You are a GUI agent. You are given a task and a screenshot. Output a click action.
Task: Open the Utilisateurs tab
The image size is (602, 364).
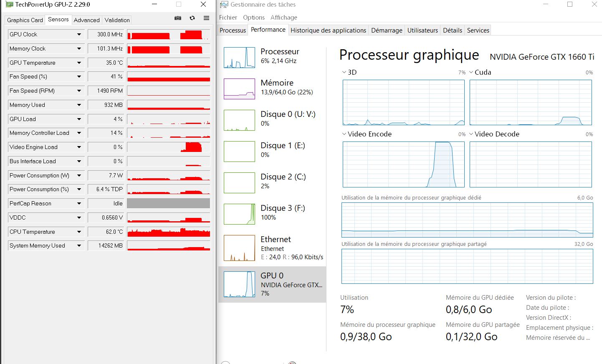pos(422,30)
